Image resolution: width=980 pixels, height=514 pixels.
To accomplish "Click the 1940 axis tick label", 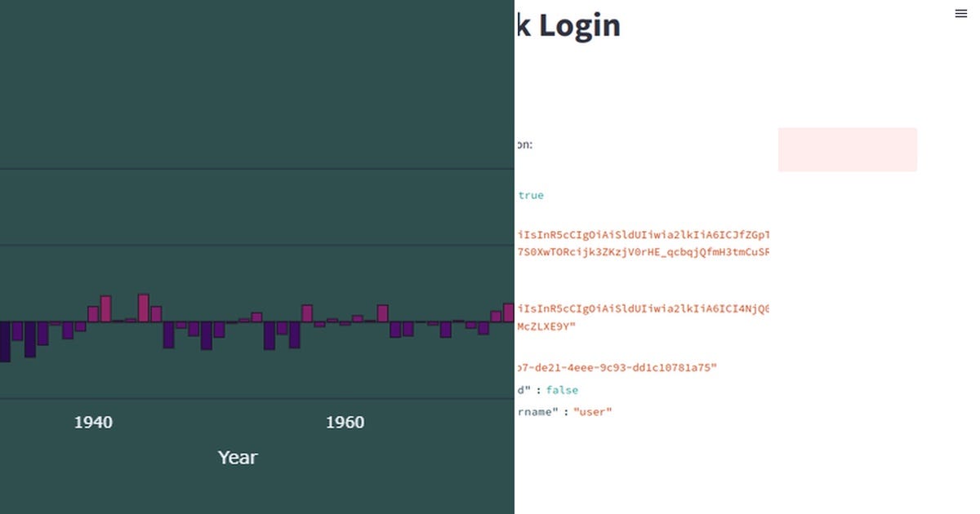I will [93, 422].
